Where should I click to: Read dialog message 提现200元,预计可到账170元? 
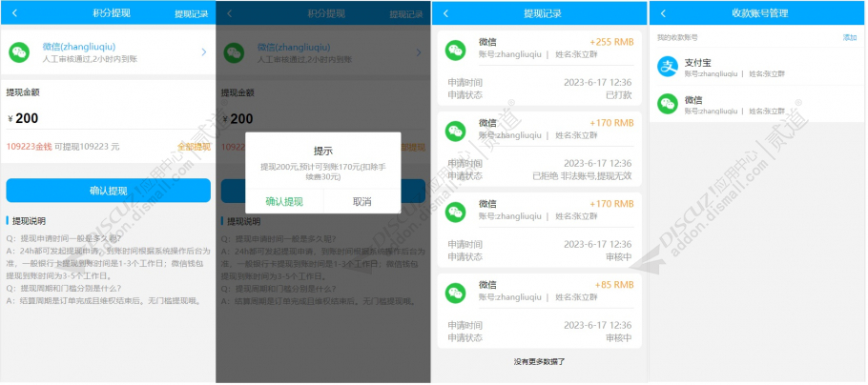323,172
